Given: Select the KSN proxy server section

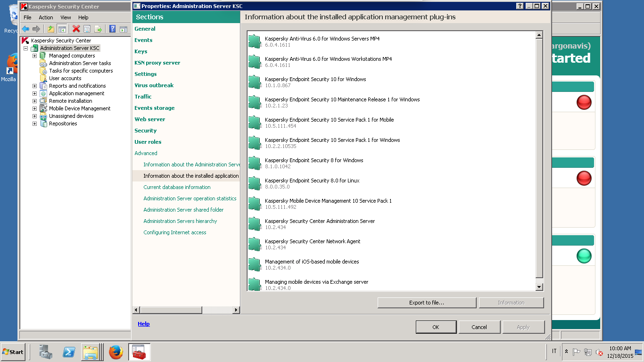Looking at the screenshot, I should 157,63.
